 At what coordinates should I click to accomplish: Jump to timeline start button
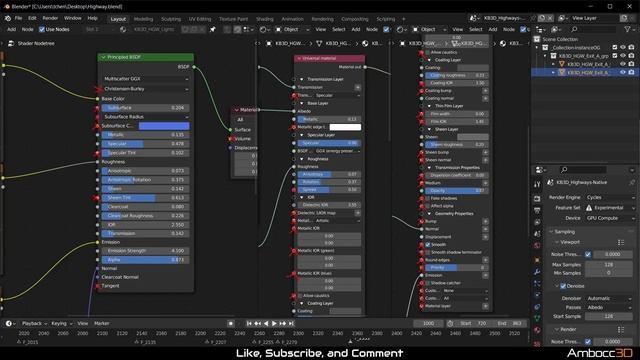tap(249, 323)
